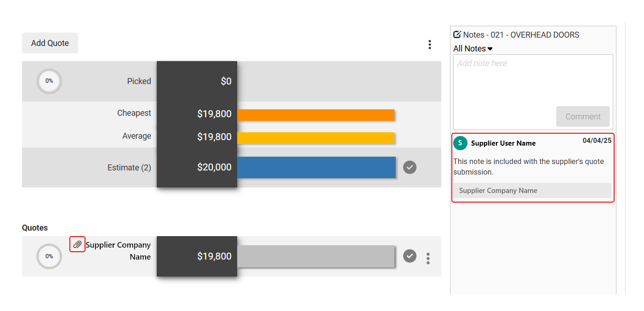
Task: Click the orange Cheapest bar
Action: (315, 115)
